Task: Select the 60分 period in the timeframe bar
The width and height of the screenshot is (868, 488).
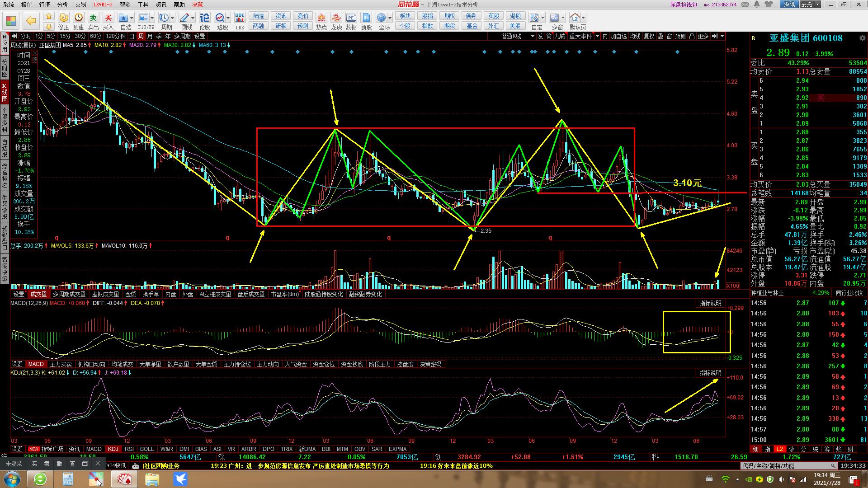Action: (95, 36)
